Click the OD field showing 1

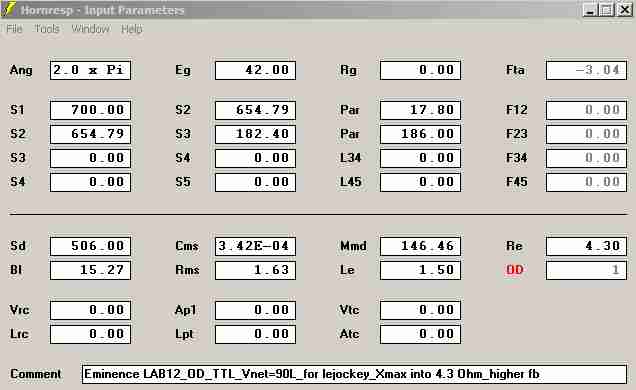point(587,270)
